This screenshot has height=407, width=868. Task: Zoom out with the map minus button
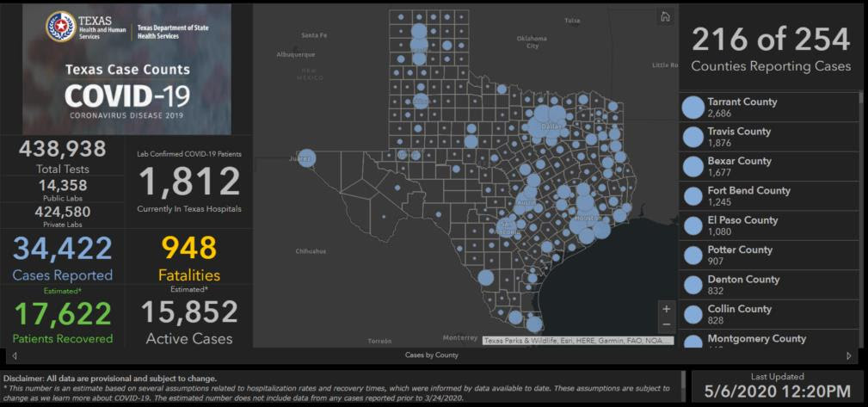666,325
